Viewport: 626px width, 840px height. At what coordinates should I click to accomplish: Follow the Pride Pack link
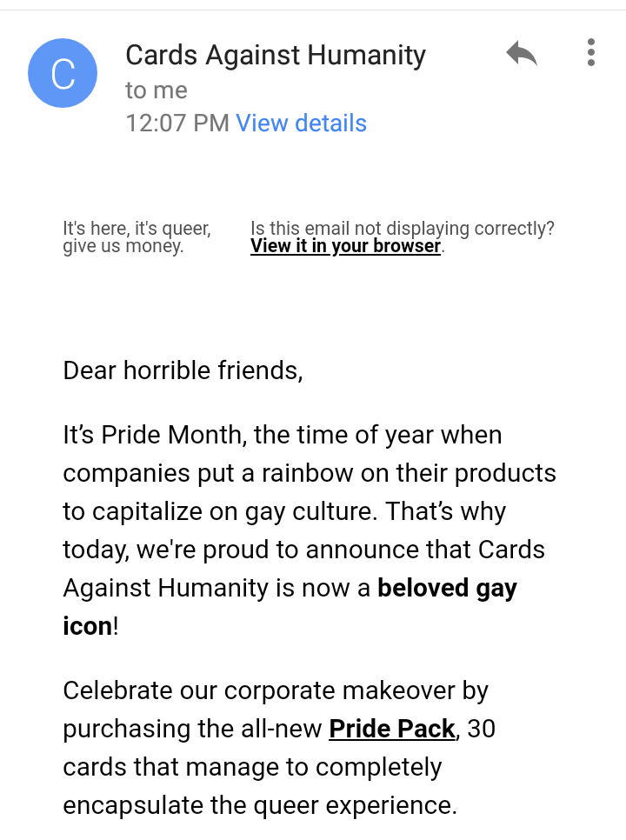coord(392,729)
